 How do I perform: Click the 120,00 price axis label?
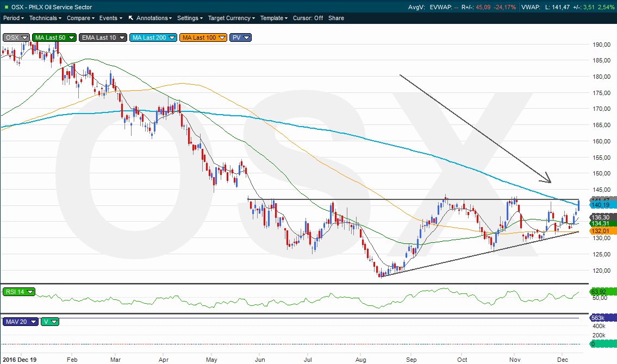601,271
